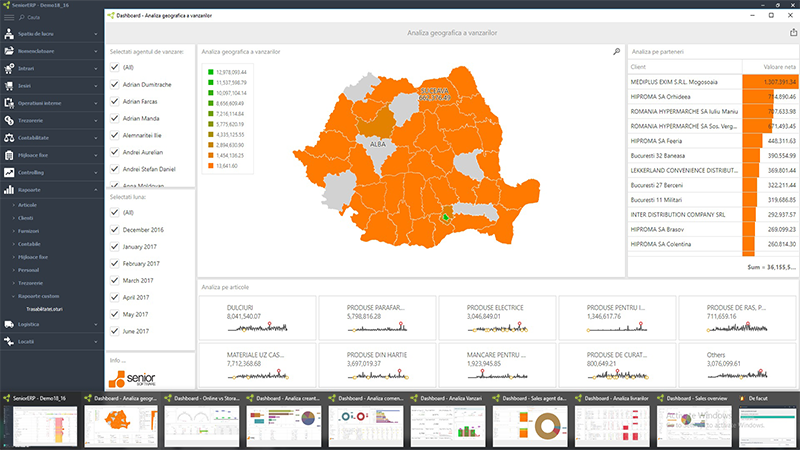
Task: Select the ALBA county on map
Action: [x=378, y=144]
